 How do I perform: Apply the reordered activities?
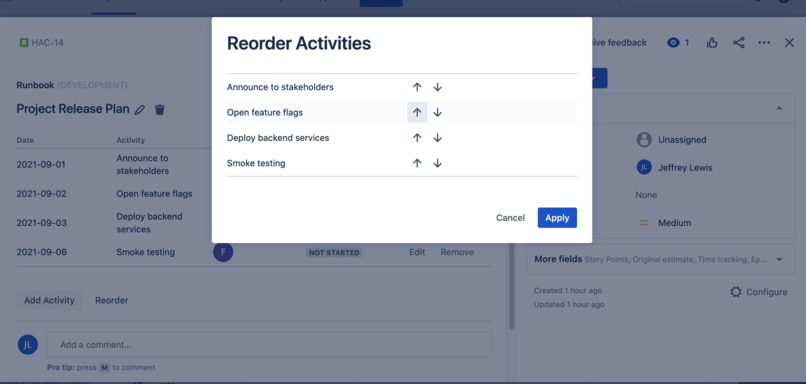point(557,217)
